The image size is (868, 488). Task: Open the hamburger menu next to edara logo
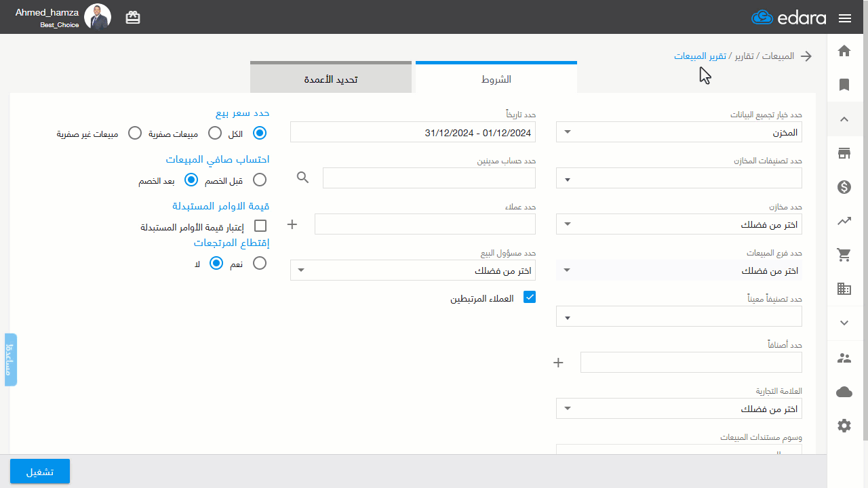coord(844,18)
